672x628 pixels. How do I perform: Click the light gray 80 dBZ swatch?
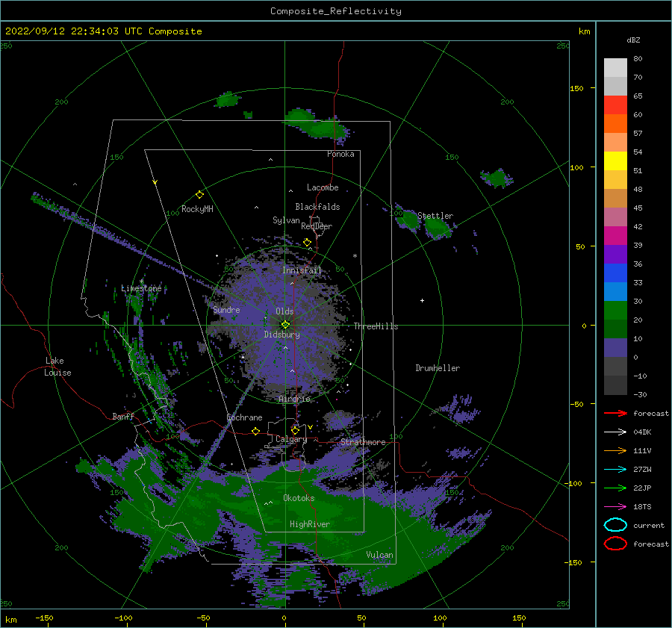tap(615, 67)
